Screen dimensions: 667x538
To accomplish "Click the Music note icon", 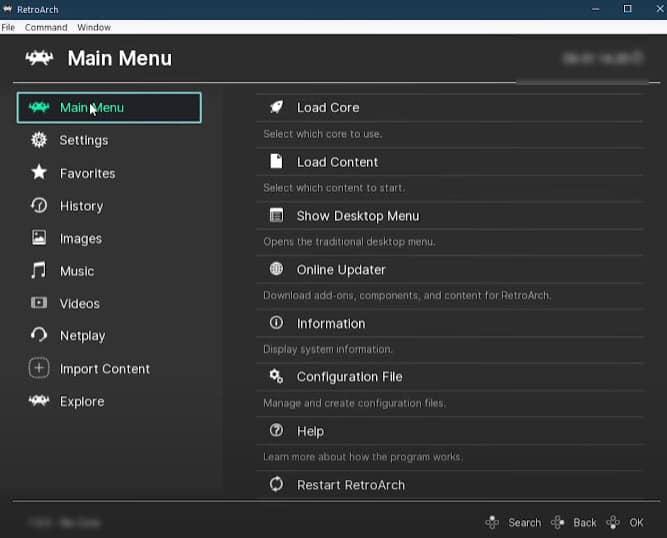I will pyautogui.click(x=38, y=270).
